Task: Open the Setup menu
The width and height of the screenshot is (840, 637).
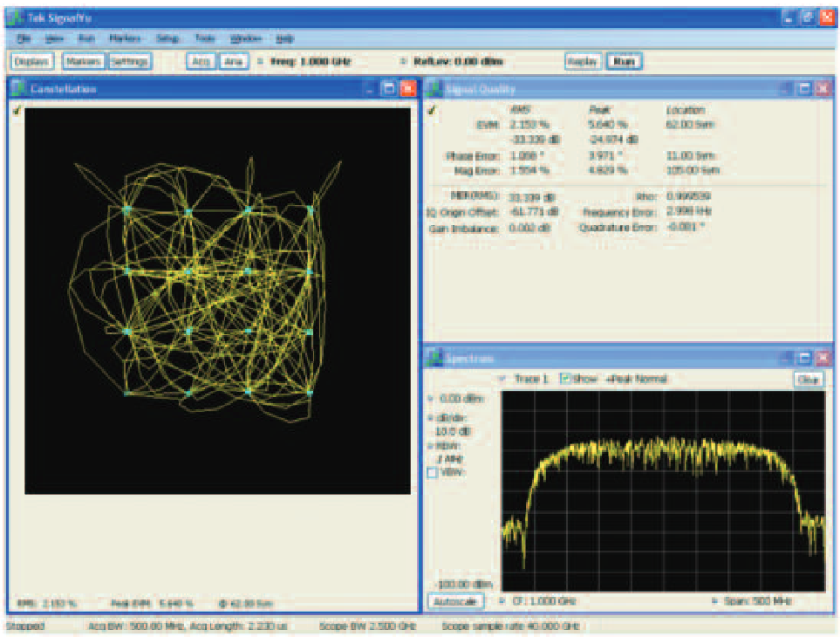Action: coord(166,38)
